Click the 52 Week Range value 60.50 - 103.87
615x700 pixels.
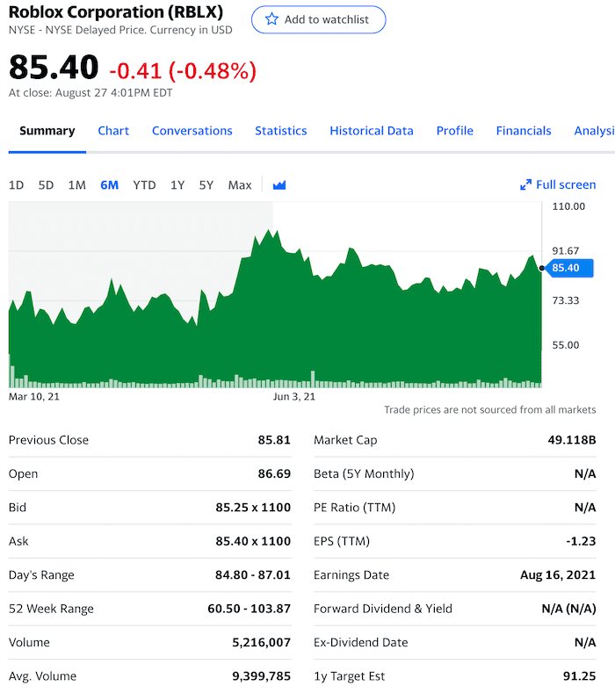click(x=250, y=609)
